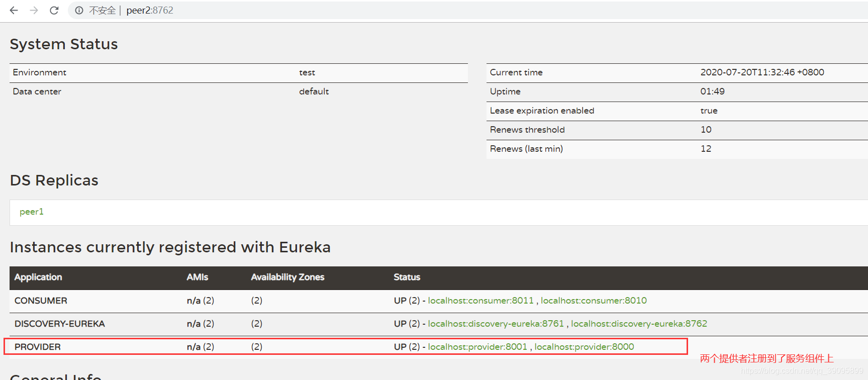
Task: Open localhost:consumer:8010 instance link
Action: [594, 301]
